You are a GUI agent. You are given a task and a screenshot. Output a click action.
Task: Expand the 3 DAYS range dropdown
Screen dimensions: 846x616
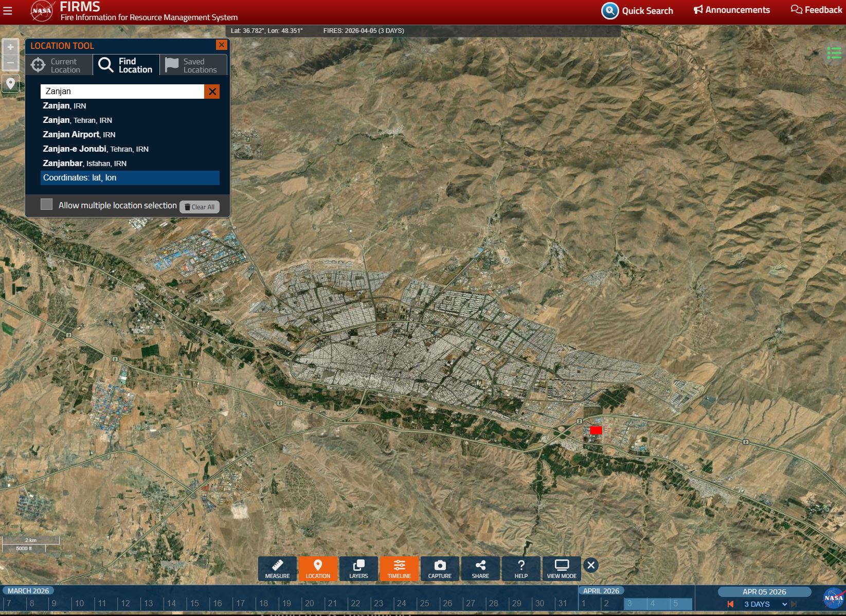(766, 604)
